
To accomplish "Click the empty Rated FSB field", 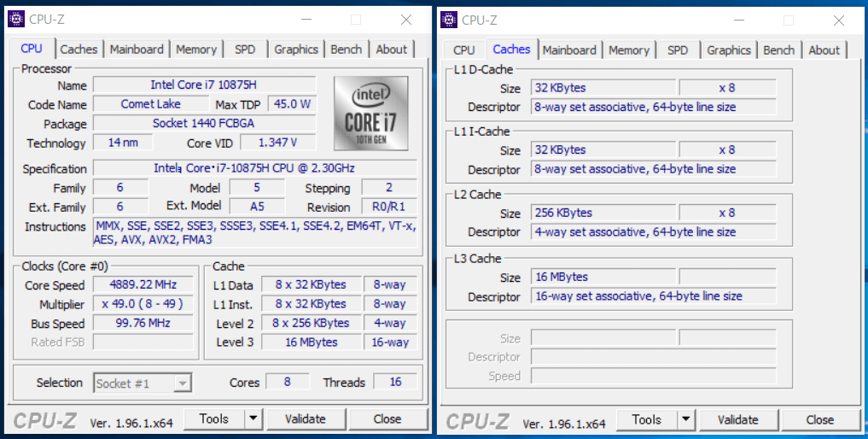I will pos(143,342).
